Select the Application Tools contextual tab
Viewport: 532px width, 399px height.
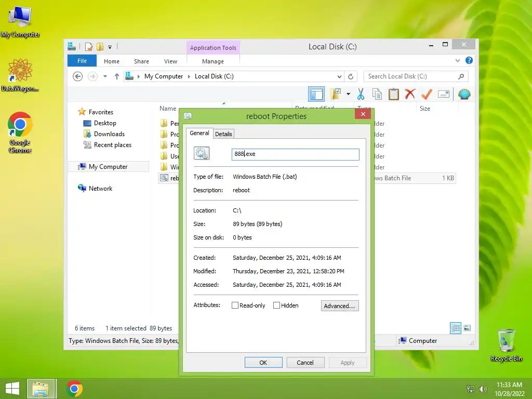213,48
